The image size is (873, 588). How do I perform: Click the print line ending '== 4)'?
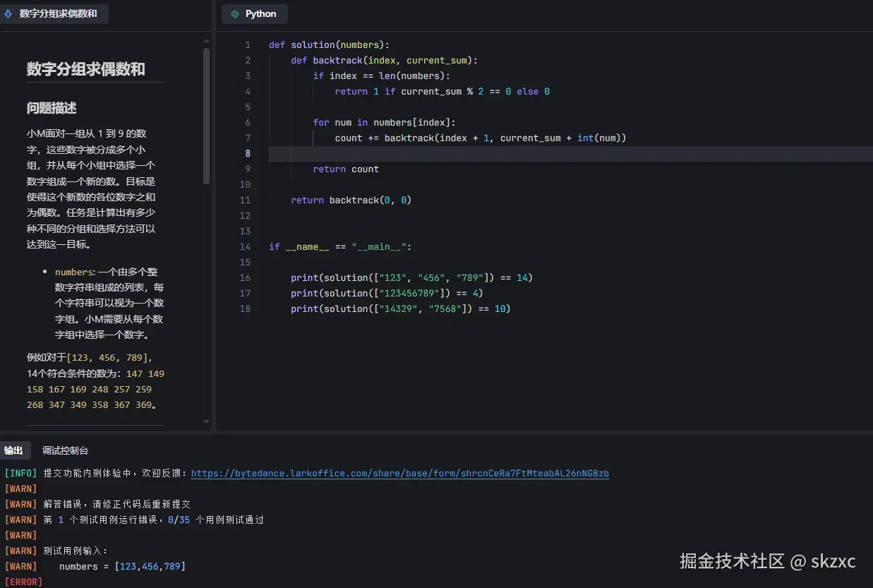pyautogui.click(x=387, y=293)
